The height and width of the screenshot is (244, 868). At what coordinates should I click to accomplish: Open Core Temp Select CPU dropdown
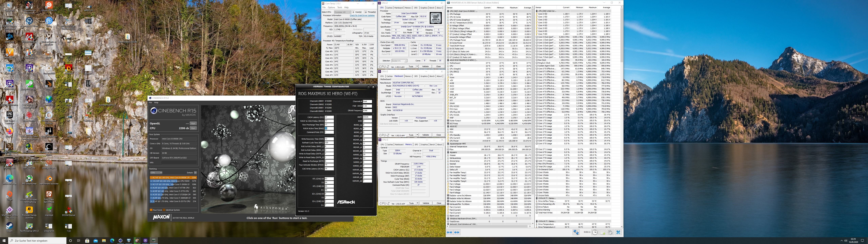(x=342, y=12)
